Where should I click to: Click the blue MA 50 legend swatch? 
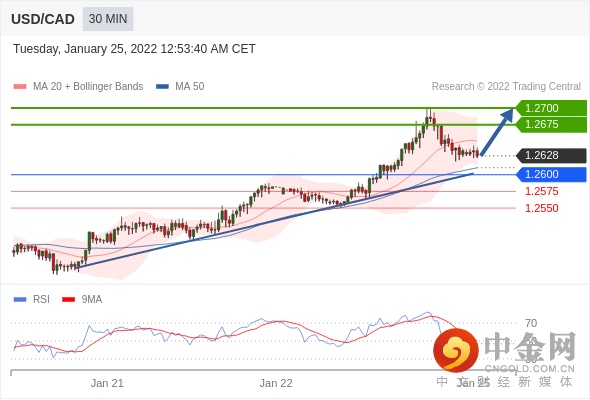(162, 87)
